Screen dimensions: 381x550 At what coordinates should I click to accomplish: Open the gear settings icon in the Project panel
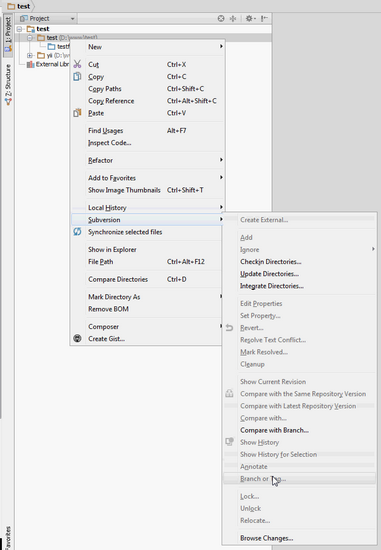[x=250, y=19]
